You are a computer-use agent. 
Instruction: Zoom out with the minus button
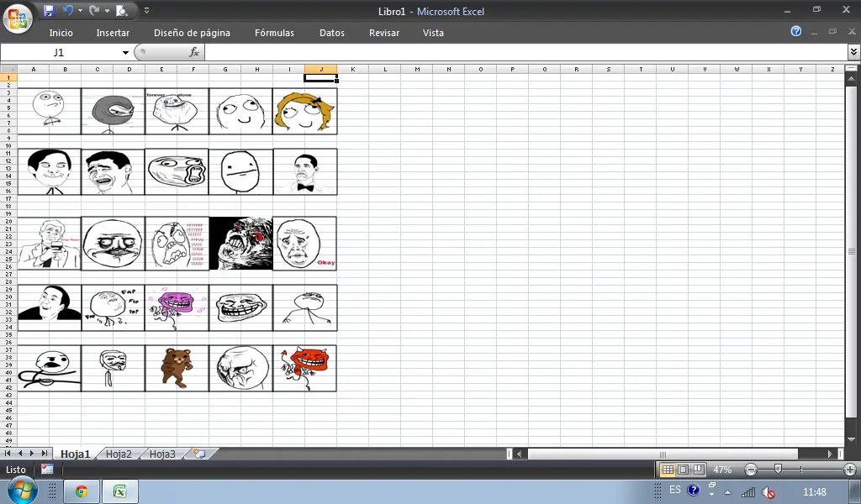tap(751, 470)
